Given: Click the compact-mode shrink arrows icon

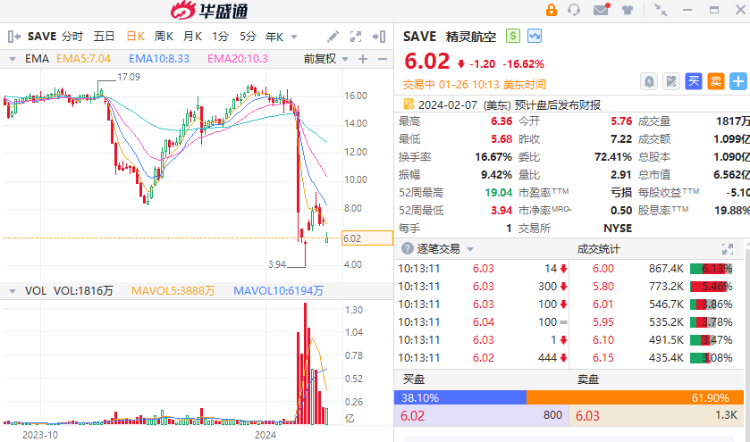Looking at the screenshot, I should click(x=661, y=10).
